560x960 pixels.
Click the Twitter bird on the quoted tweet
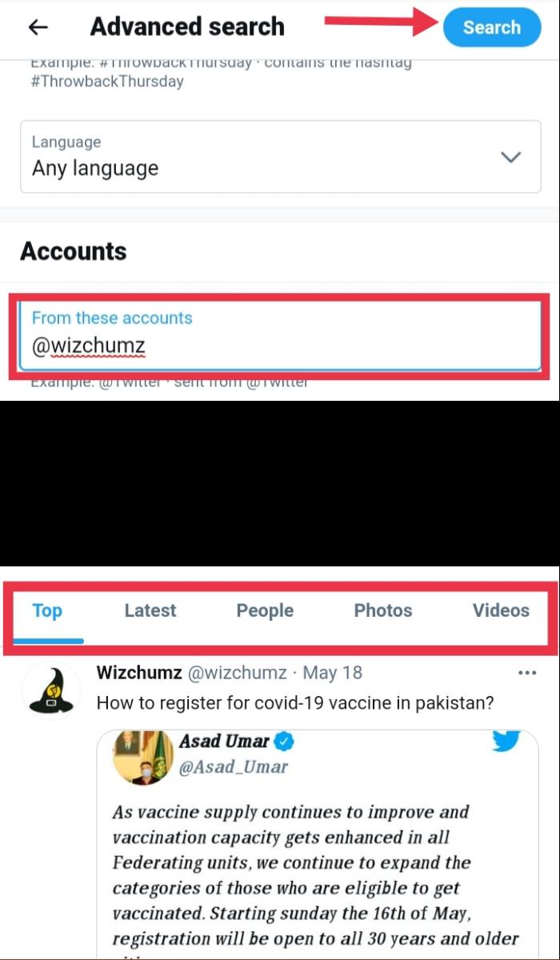[506, 742]
